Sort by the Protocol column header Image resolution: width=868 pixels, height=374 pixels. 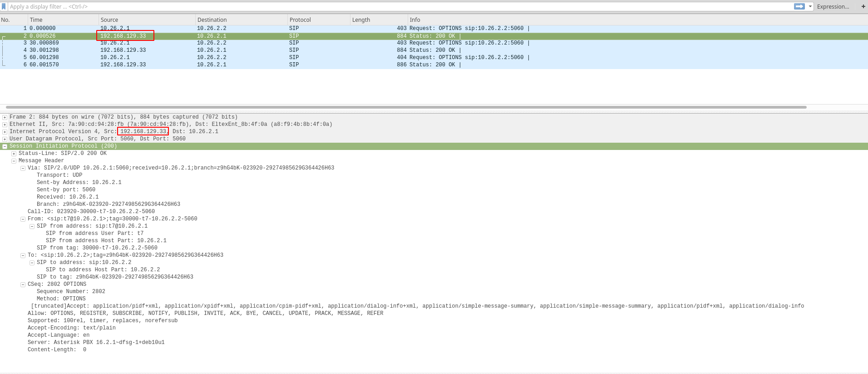(x=300, y=20)
